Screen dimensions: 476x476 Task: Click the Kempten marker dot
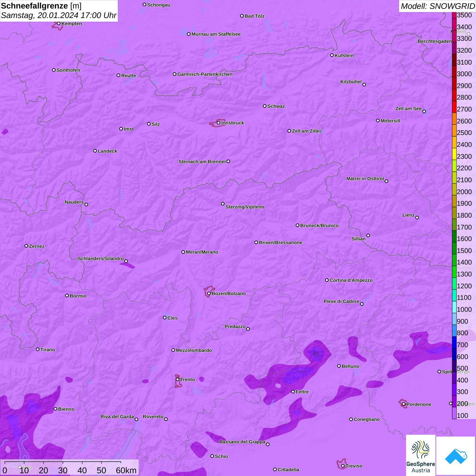(58, 23)
